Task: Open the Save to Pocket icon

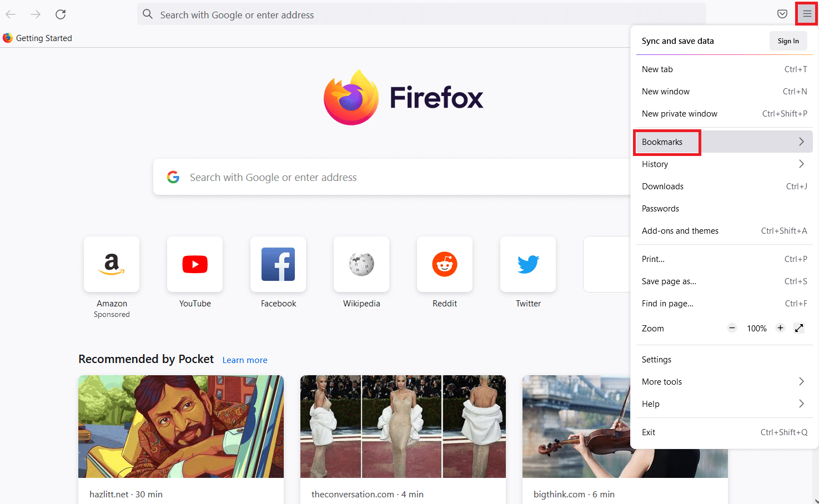Action: point(782,14)
